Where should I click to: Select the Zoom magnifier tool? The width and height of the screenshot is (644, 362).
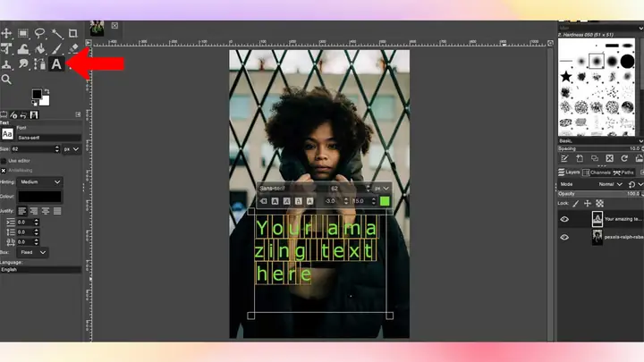[6, 80]
